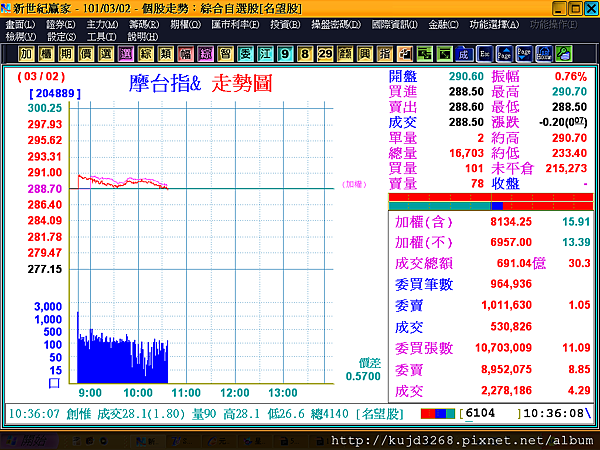Click the Windows 開始 start button
This screenshot has height=450, width=600.
(x=29, y=441)
